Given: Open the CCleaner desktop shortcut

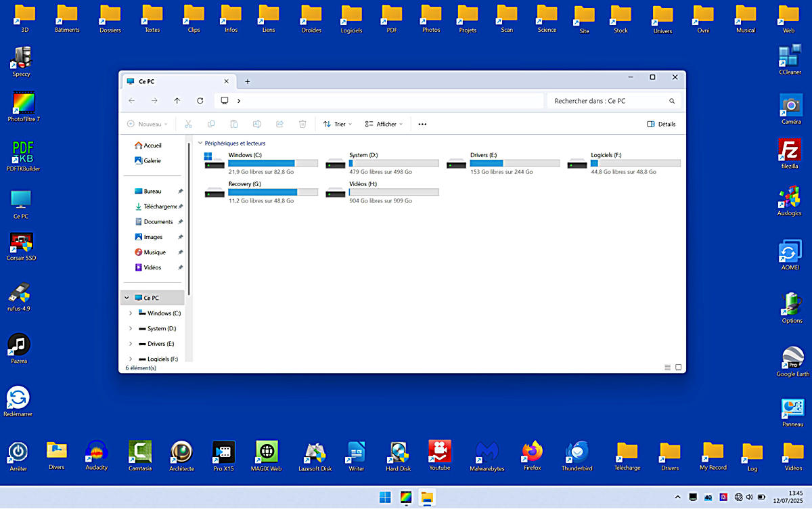Looking at the screenshot, I should pos(789,57).
